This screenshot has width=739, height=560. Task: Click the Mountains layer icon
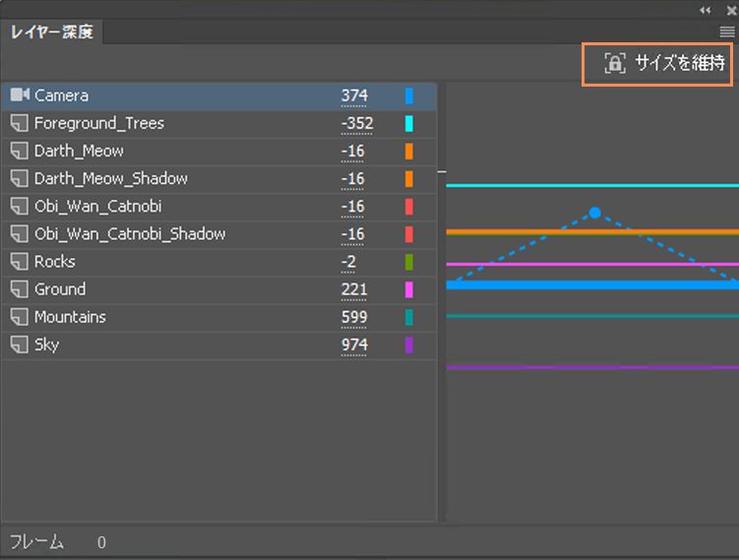[19, 317]
